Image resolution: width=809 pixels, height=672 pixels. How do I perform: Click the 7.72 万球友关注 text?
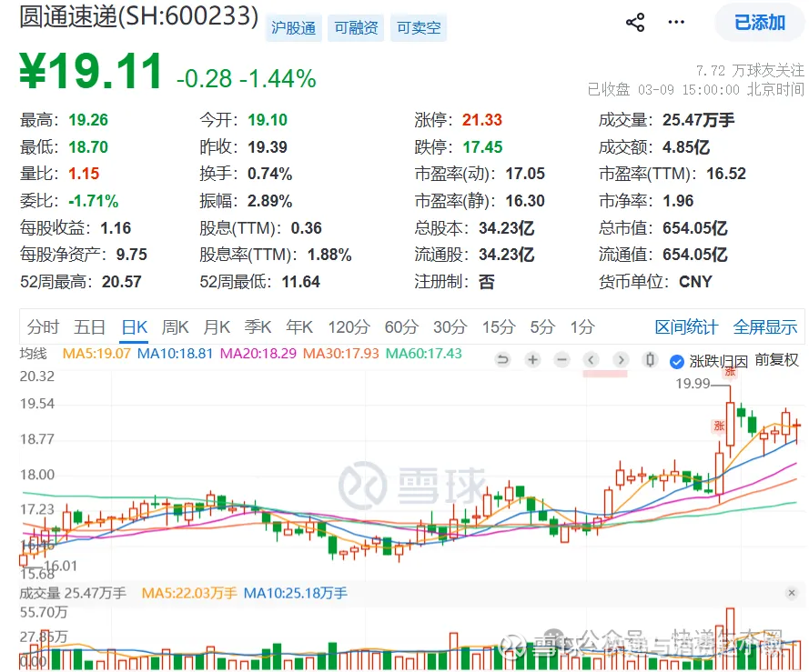750,70
